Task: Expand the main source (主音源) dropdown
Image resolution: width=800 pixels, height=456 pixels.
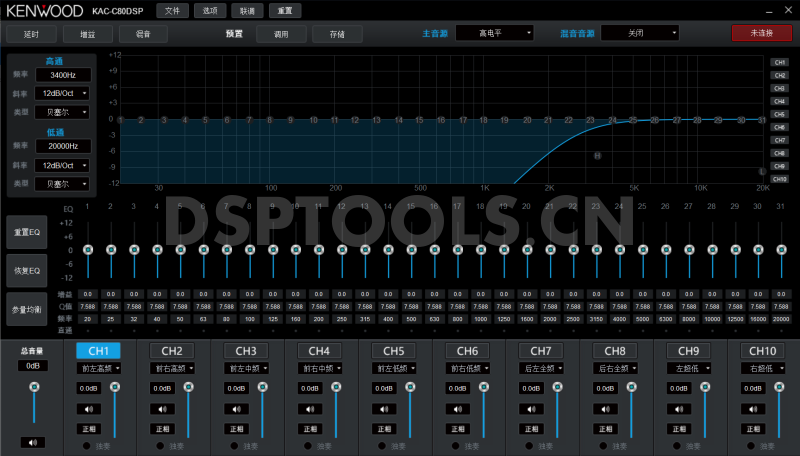Action: (495, 33)
